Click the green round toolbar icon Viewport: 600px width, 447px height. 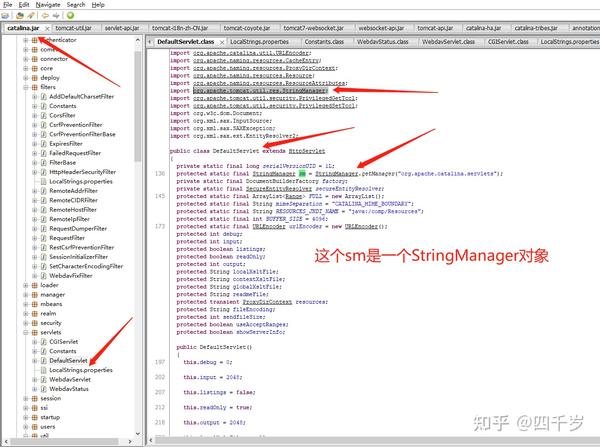click(x=70, y=16)
